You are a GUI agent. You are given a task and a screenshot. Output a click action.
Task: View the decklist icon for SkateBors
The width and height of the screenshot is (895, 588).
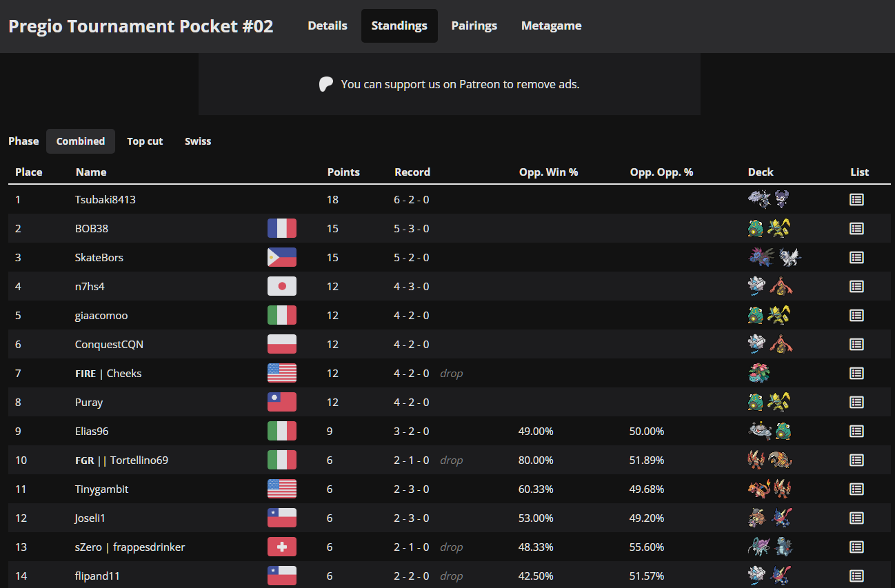click(x=856, y=258)
